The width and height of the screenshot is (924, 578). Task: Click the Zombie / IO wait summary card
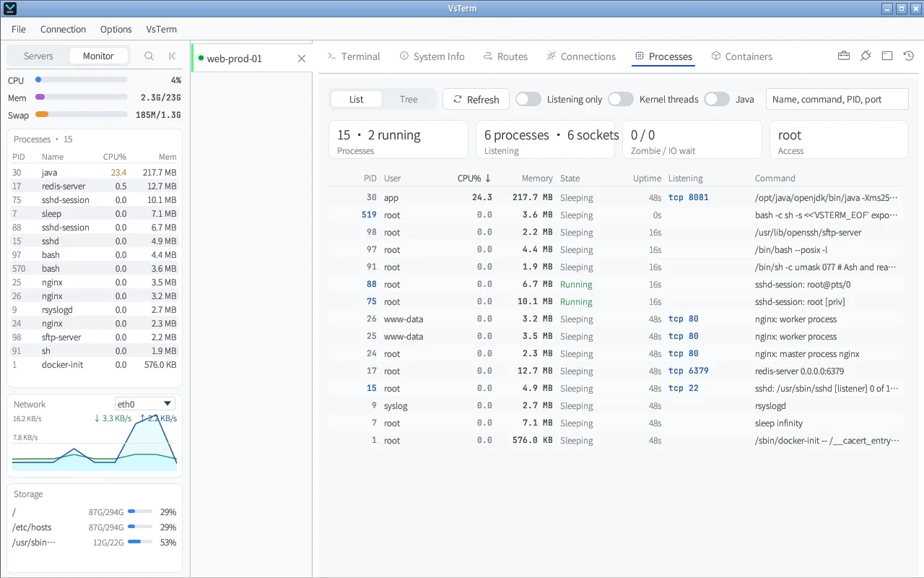692,139
